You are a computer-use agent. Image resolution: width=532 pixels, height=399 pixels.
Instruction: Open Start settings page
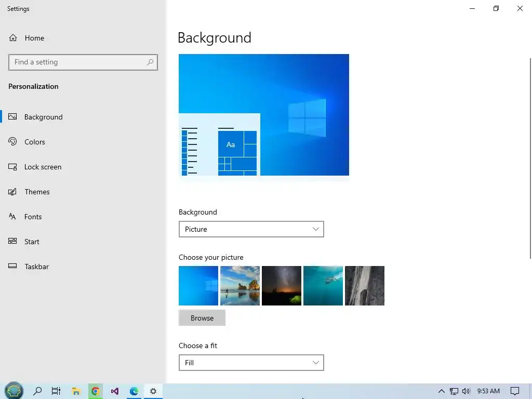point(32,242)
